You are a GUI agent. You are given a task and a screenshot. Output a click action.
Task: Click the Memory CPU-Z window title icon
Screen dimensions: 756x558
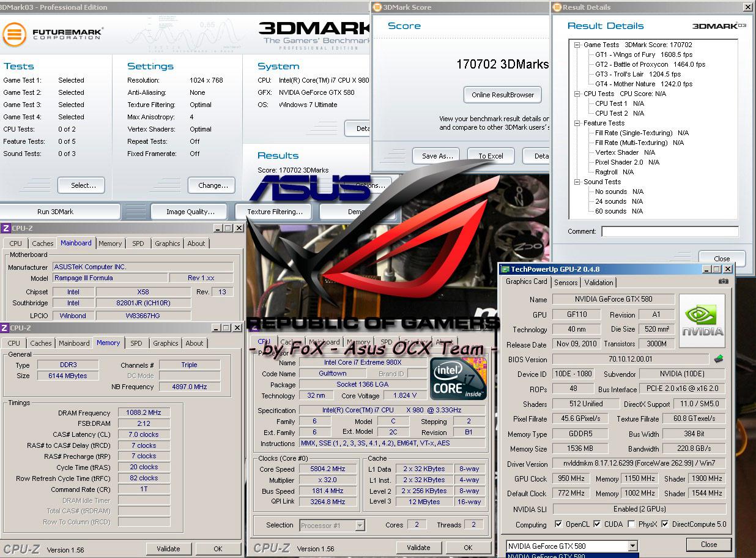[5, 328]
